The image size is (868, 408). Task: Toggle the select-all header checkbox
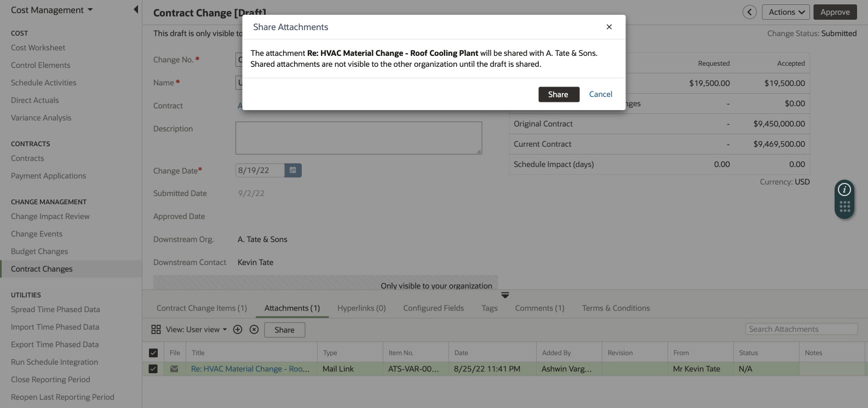click(153, 353)
